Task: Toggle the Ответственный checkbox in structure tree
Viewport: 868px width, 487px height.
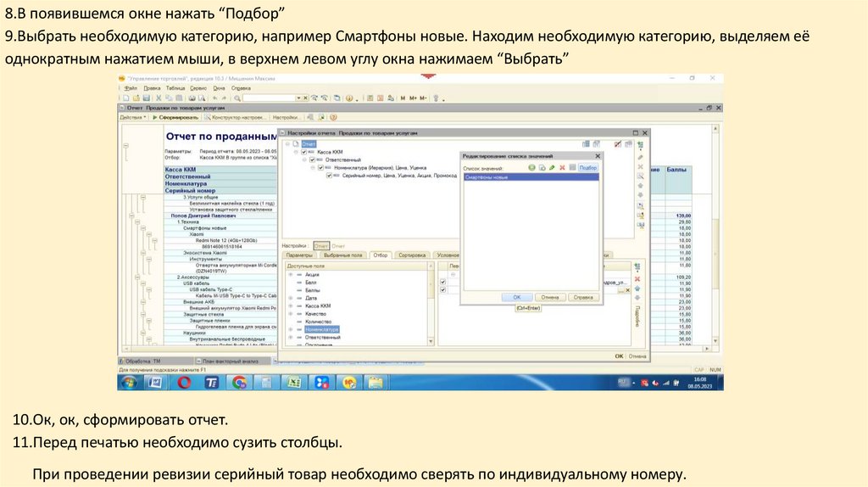Action: 312,160
